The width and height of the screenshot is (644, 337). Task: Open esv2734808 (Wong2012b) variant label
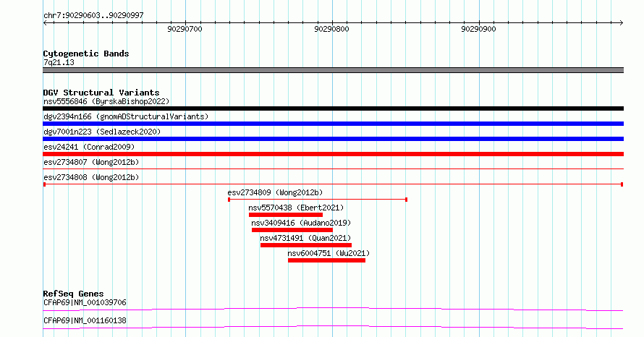91,177
